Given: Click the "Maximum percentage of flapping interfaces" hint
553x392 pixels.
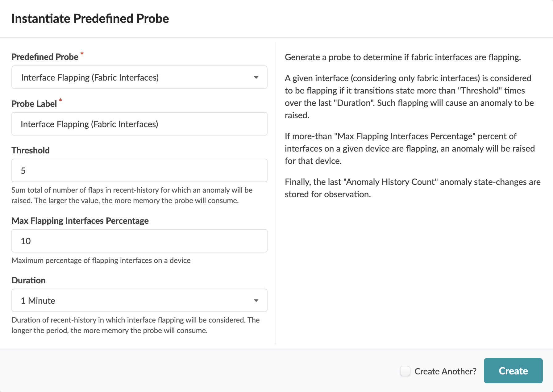Looking at the screenshot, I should tap(101, 261).
